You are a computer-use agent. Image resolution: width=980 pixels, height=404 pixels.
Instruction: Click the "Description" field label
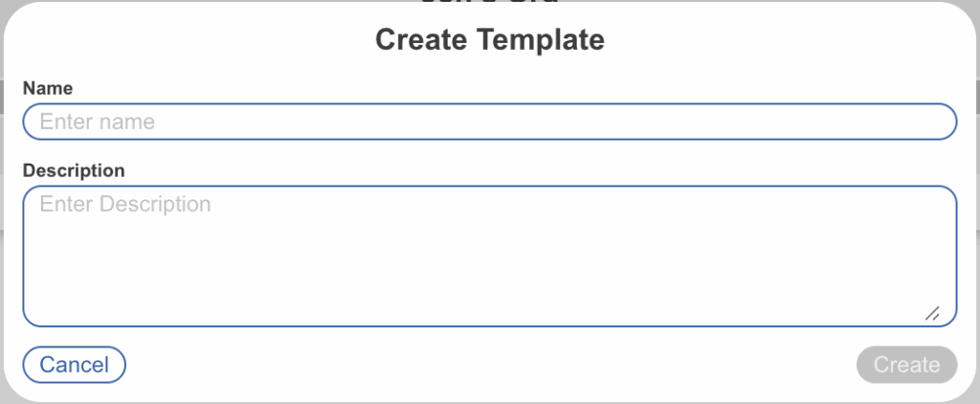click(74, 170)
